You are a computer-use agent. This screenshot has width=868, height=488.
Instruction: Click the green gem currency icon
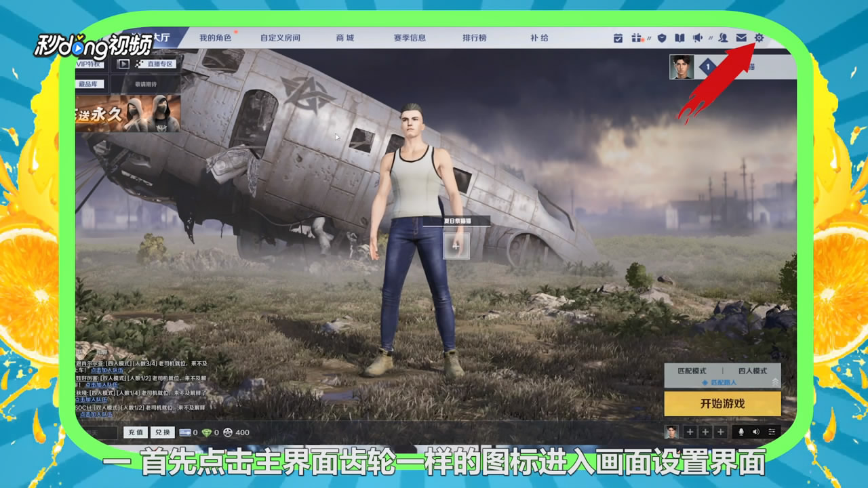pyautogui.click(x=207, y=432)
